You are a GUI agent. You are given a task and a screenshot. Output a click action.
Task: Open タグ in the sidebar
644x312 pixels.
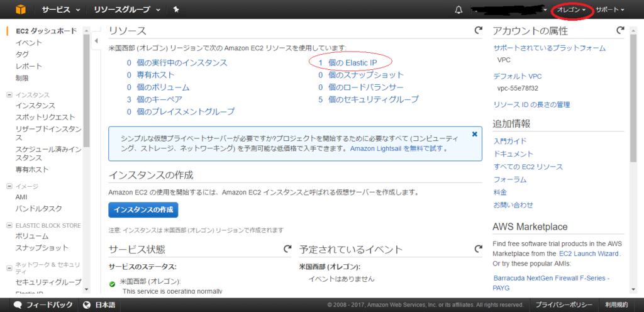point(22,54)
